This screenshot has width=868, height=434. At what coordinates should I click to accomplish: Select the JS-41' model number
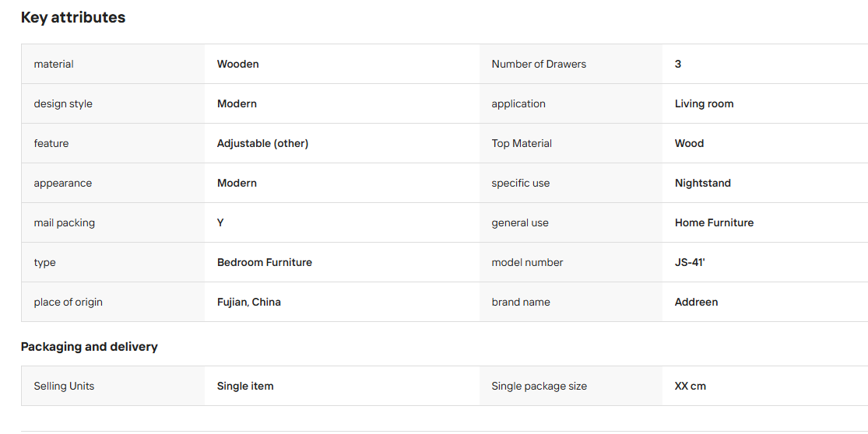[x=690, y=263]
